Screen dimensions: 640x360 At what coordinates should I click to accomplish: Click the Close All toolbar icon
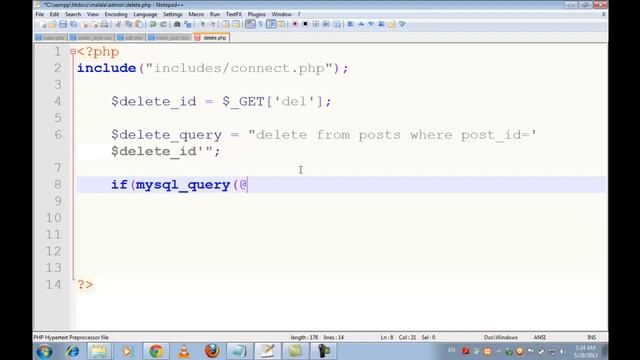click(x=96, y=24)
